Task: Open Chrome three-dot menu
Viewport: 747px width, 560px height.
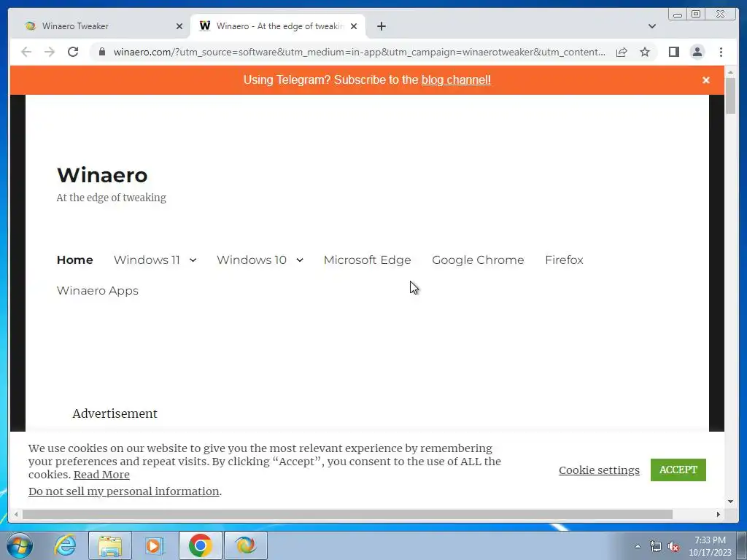Action: 721,52
